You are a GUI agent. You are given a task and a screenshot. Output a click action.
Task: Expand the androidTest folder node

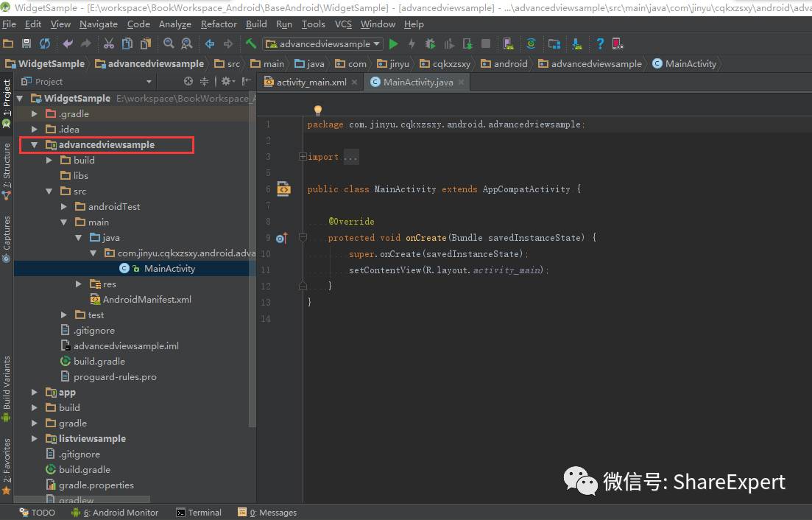tap(64, 207)
